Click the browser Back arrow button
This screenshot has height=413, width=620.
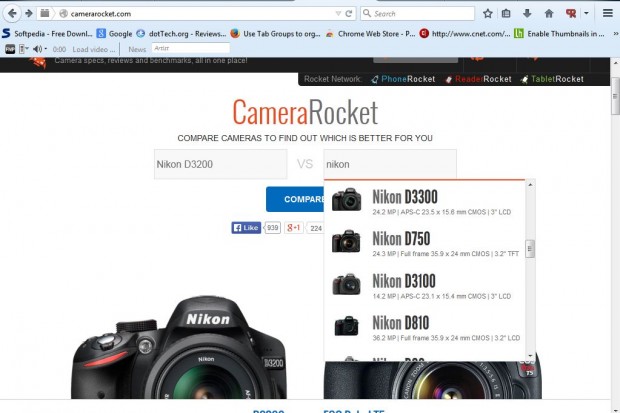pos(11,13)
